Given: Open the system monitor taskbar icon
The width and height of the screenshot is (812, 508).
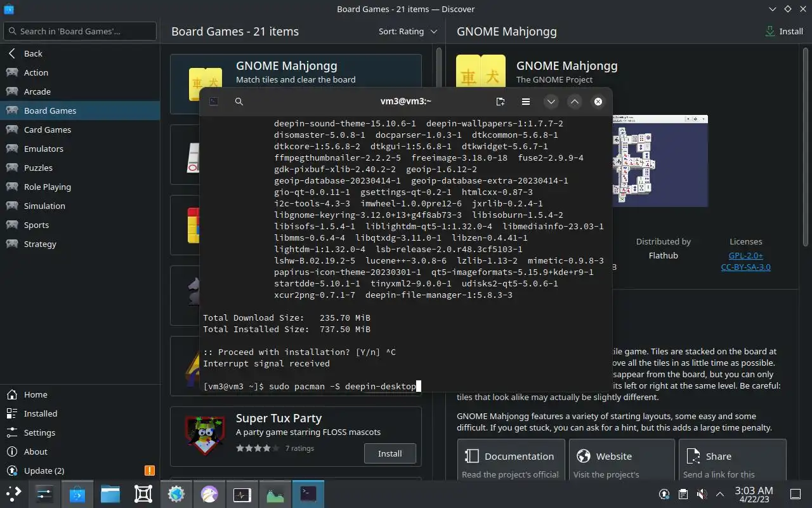Looking at the screenshot, I should 242,493.
